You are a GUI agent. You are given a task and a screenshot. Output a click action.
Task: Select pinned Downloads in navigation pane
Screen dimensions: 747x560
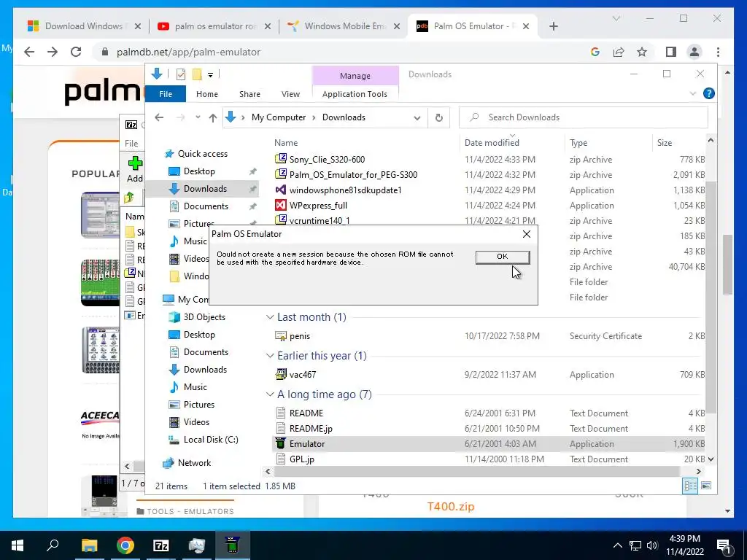(x=205, y=189)
